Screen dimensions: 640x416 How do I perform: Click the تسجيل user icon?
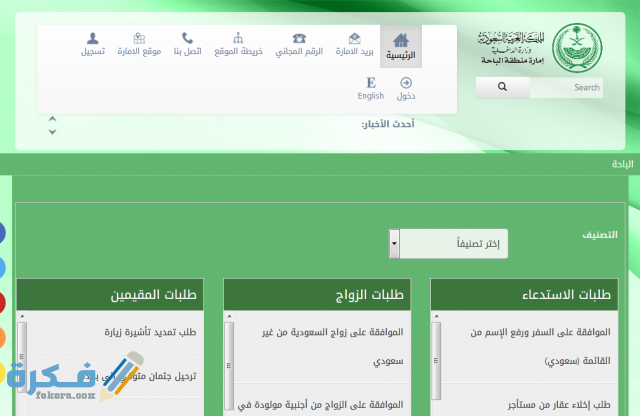(93, 38)
